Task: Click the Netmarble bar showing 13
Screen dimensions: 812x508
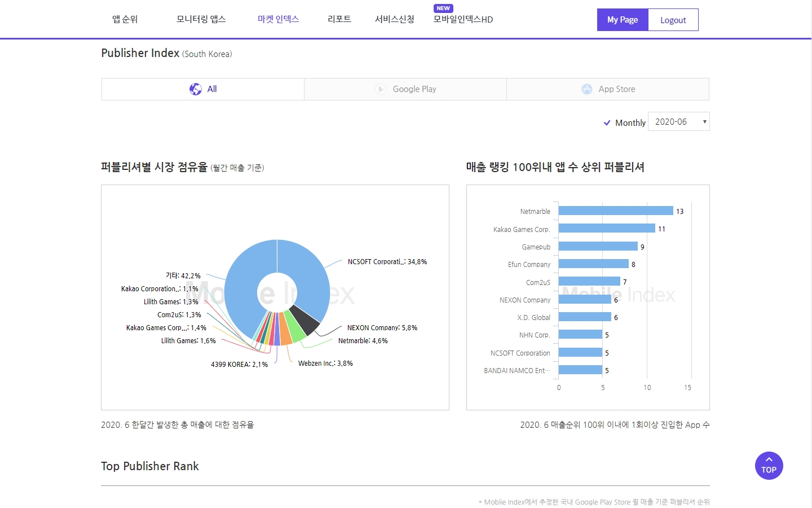Action: (616, 211)
